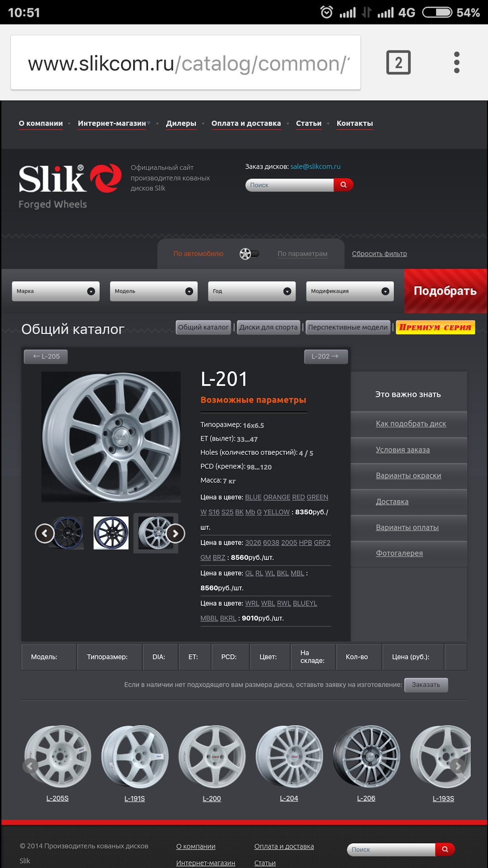Pick the BLUEYL color option
This screenshot has height=868, width=488.
point(305,604)
